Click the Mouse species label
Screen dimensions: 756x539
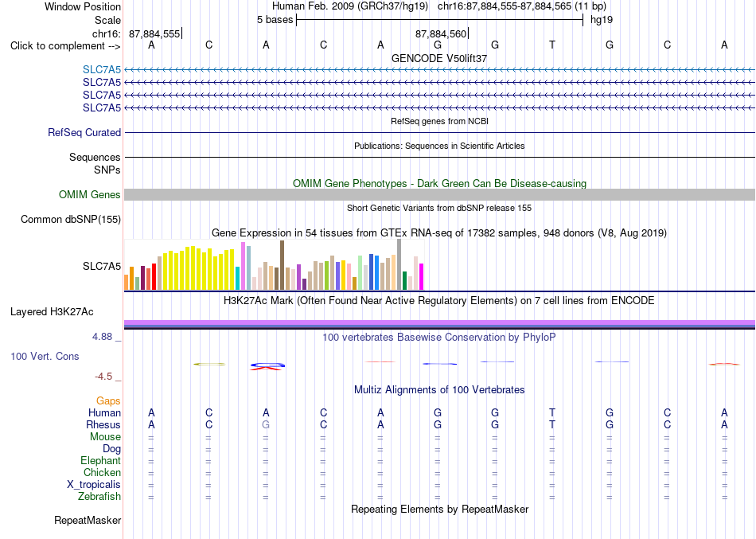tap(105, 437)
